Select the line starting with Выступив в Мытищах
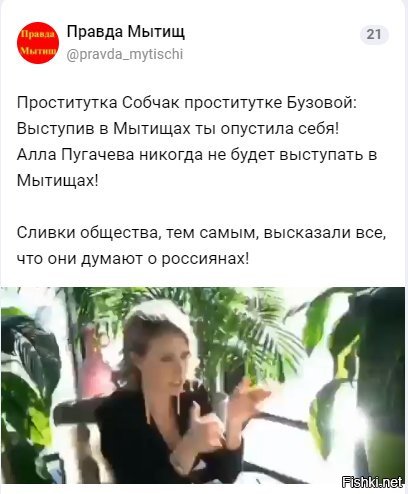Screen dimensions: 408x494 (178, 129)
